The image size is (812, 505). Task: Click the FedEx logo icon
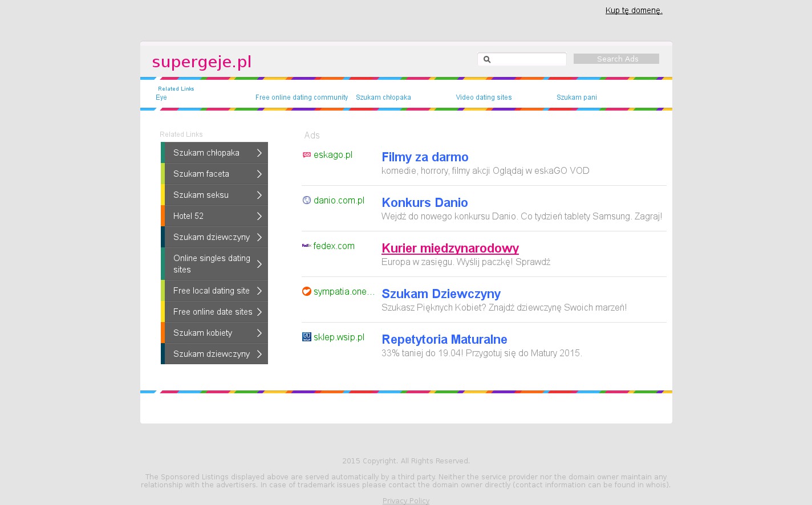(x=307, y=246)
